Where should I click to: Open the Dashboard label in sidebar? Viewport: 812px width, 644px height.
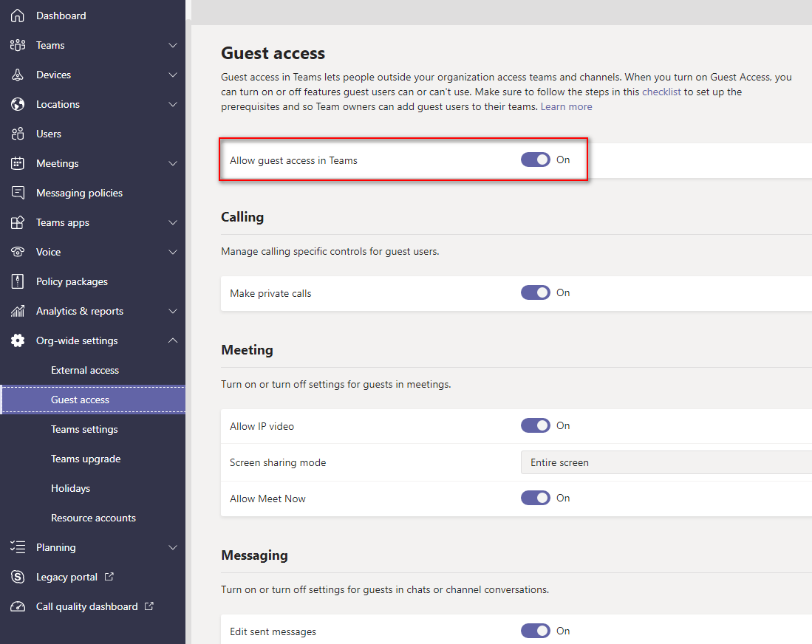61,16
